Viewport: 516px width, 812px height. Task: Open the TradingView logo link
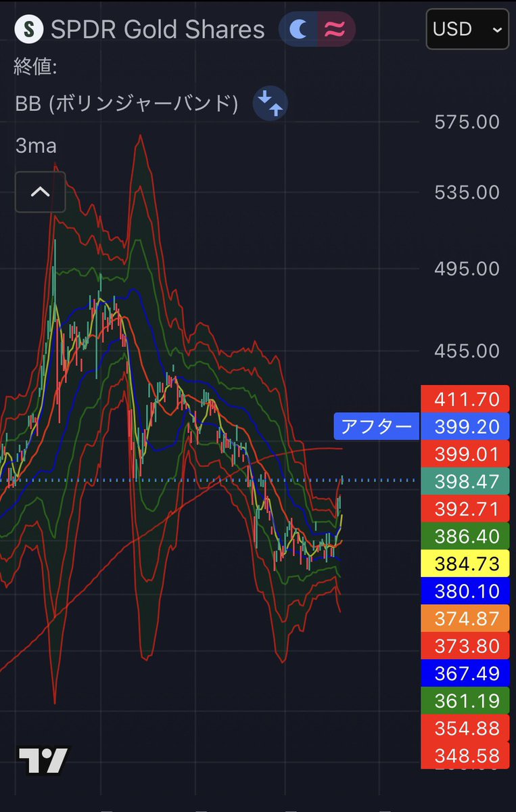pyautogui.click(x=43, y=761)
